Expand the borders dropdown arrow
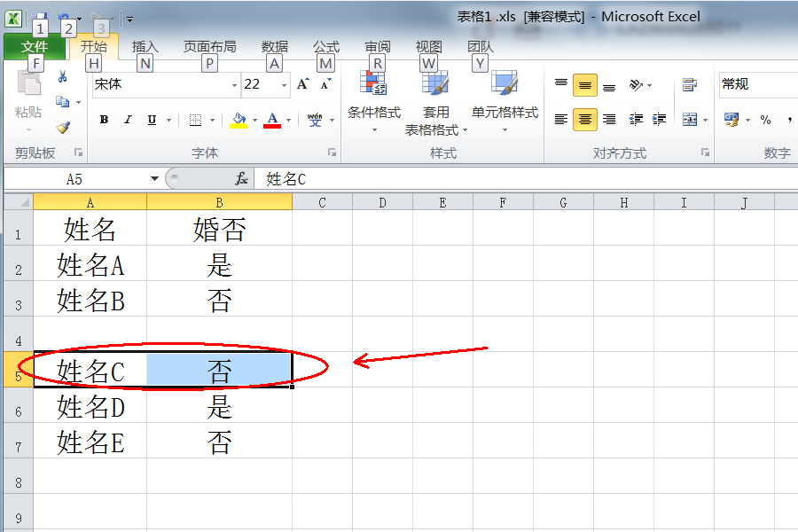798x532 pixels. click(212, 121)
